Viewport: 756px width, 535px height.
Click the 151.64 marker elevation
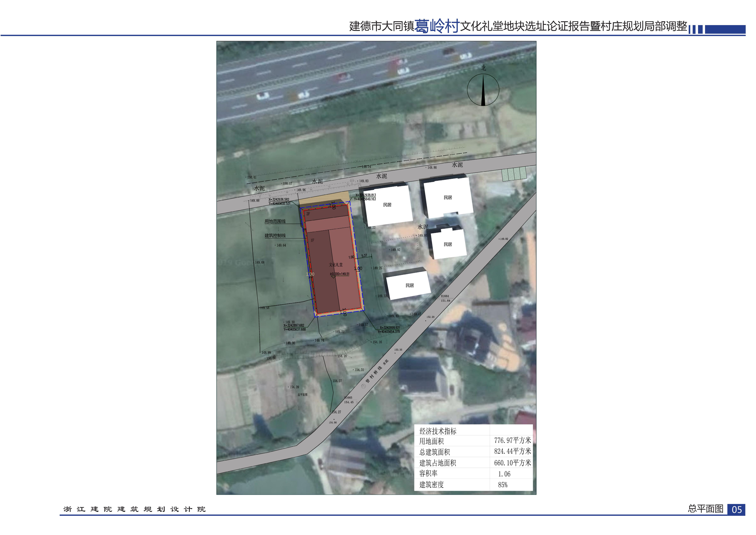coord(445,301)
